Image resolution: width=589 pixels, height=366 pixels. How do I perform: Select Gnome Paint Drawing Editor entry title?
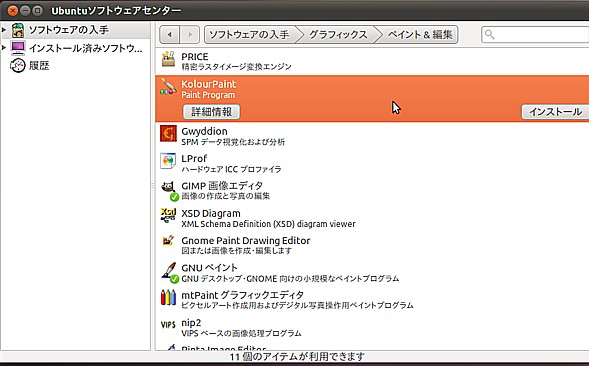coord(246,240)
